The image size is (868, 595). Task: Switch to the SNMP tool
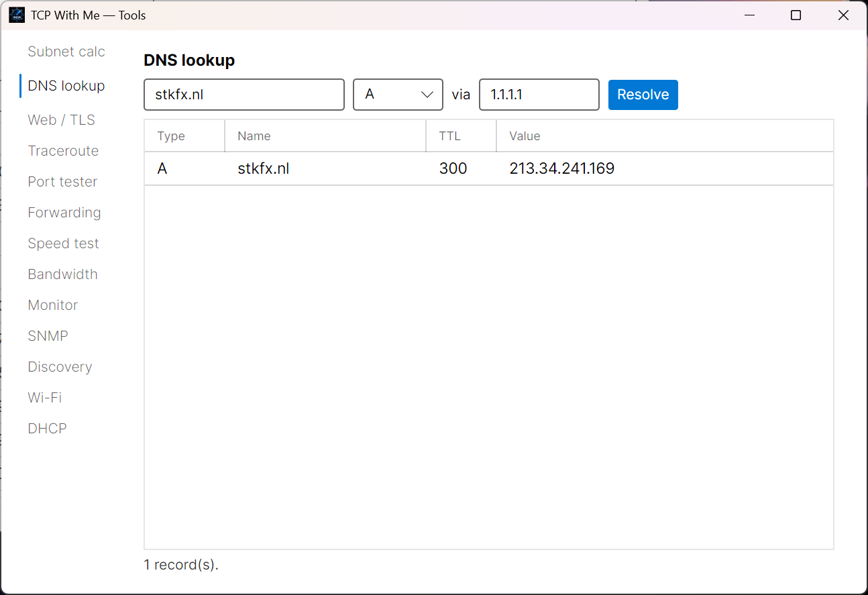[x=48, y=336]
